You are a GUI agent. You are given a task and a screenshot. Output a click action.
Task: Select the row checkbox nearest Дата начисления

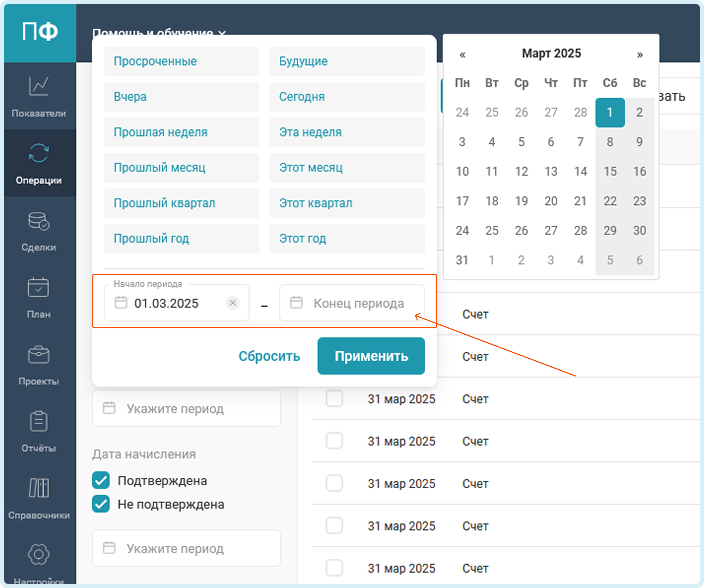[334, 441]
